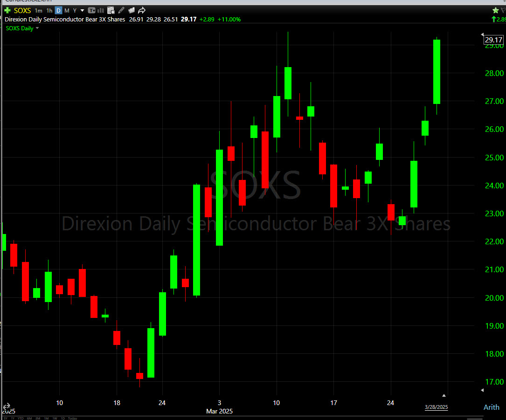Switch to the 1m timeframe

point(38,10)
